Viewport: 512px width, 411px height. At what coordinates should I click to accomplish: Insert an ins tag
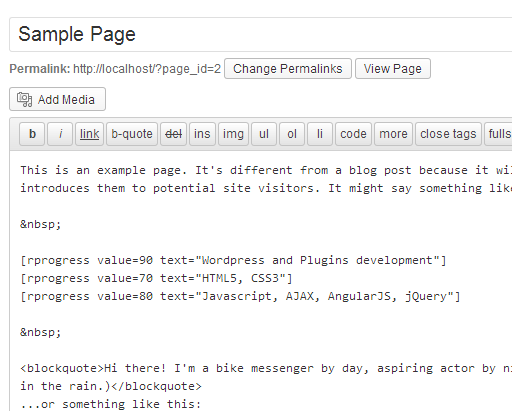(202, 134)
